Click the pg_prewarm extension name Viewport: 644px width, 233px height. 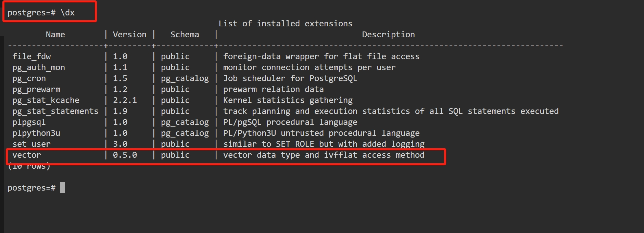tap(36, 89)
